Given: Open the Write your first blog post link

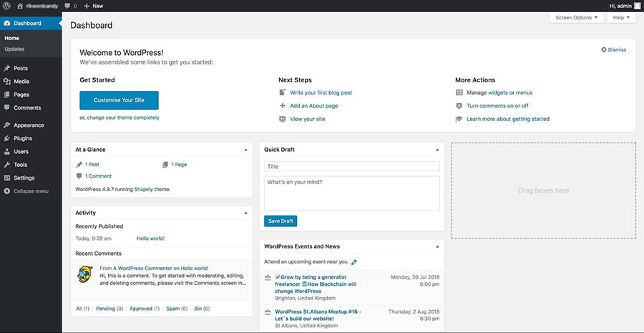Looking at the screenshot, I should 321,92.
